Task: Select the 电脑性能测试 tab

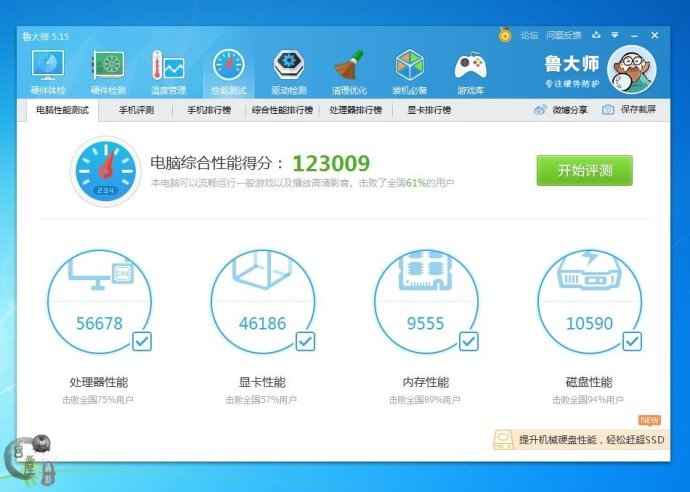Action: tap(62, 110)
